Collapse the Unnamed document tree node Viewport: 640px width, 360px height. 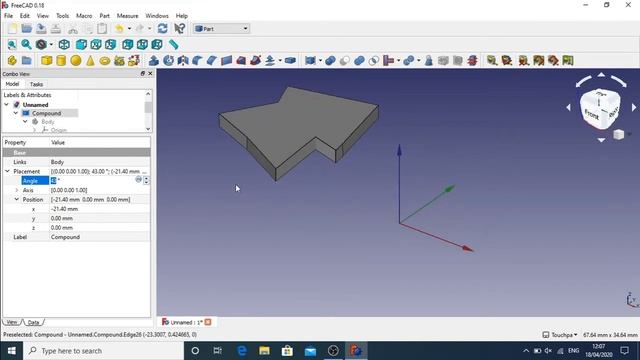(7, 104)
